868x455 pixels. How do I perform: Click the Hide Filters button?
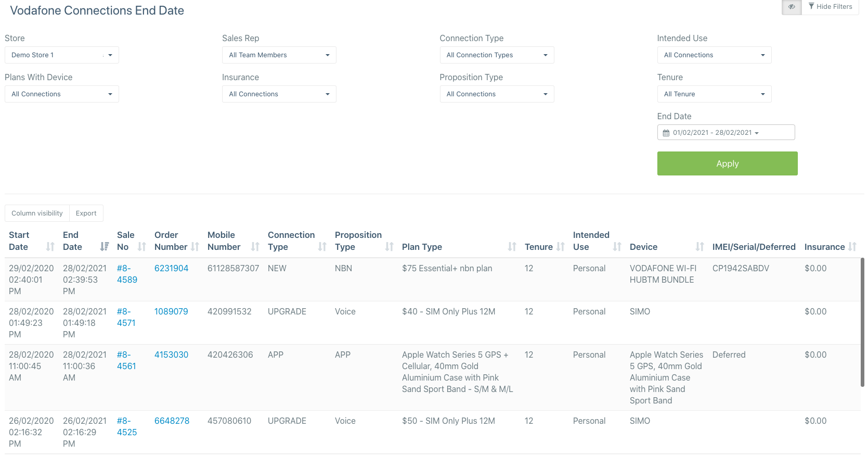830,7
